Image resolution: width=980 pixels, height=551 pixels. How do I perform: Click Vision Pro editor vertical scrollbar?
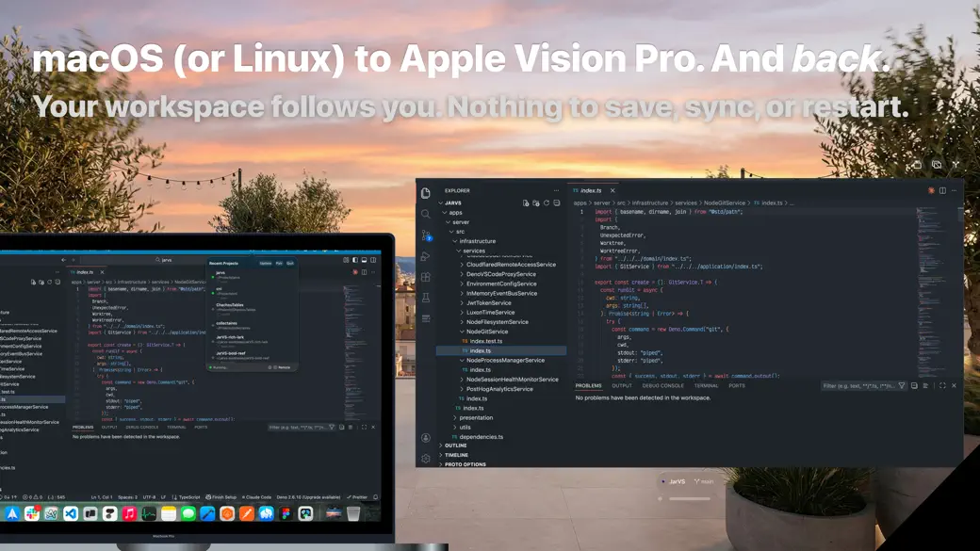(960, 215)
